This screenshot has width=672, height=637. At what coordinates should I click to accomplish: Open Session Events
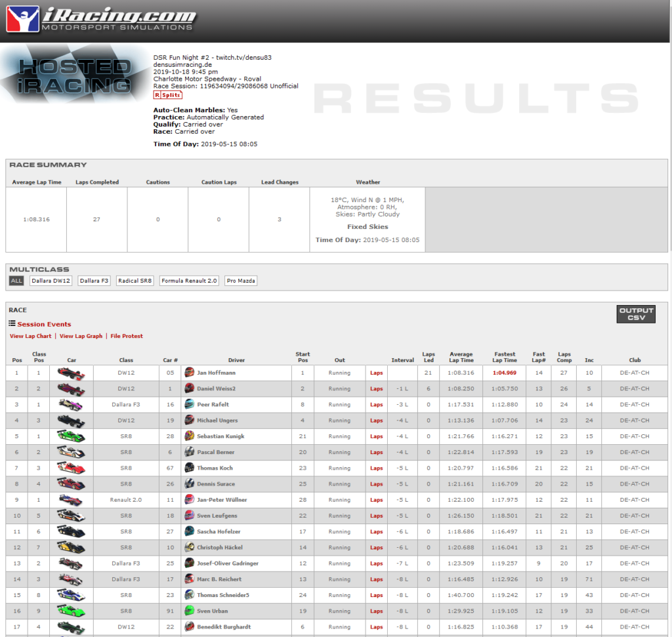(x=44, y=324)
